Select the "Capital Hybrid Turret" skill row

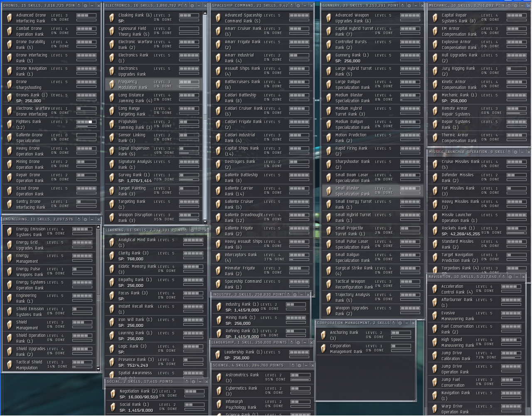coord(373,31)
